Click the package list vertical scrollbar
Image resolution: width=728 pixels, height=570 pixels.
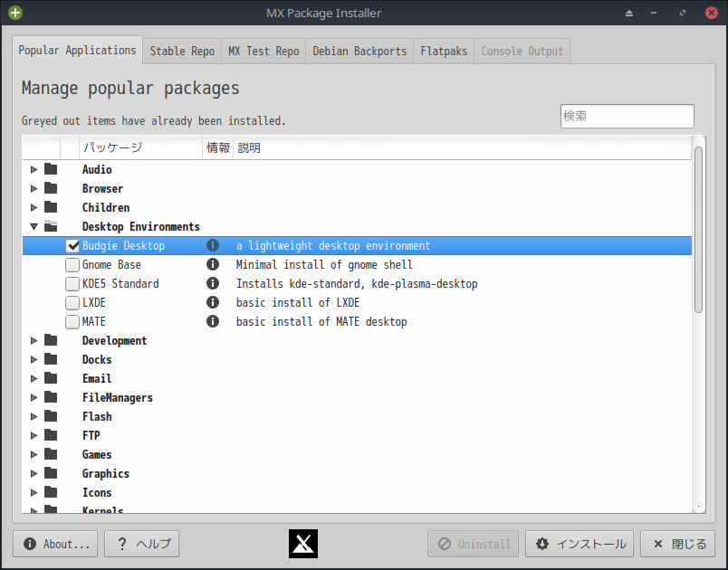tap(698, 230)
